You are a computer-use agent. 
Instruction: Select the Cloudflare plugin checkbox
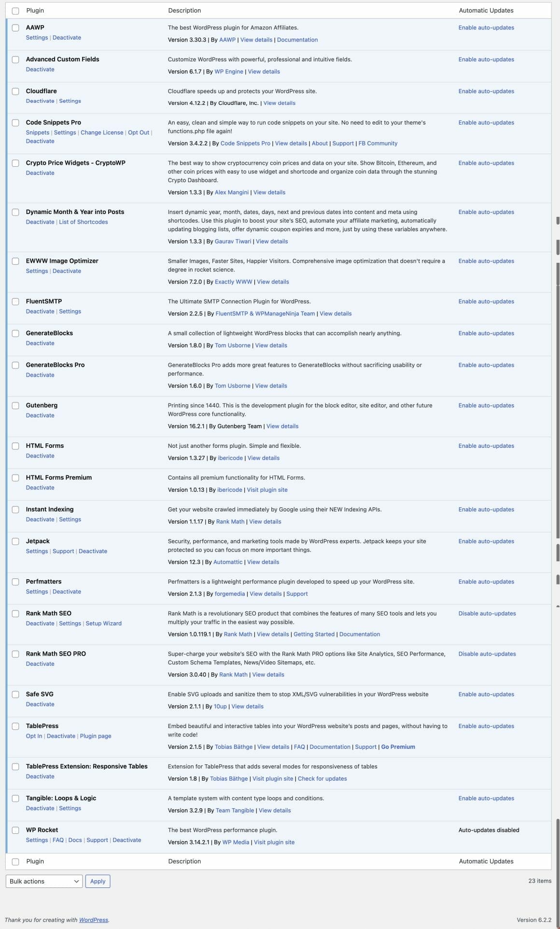(15, 91)
